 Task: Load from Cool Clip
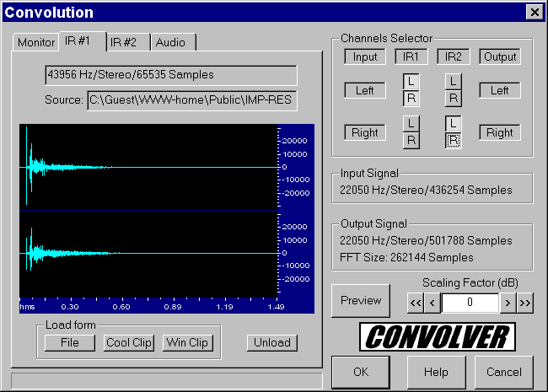pos(129,343)
